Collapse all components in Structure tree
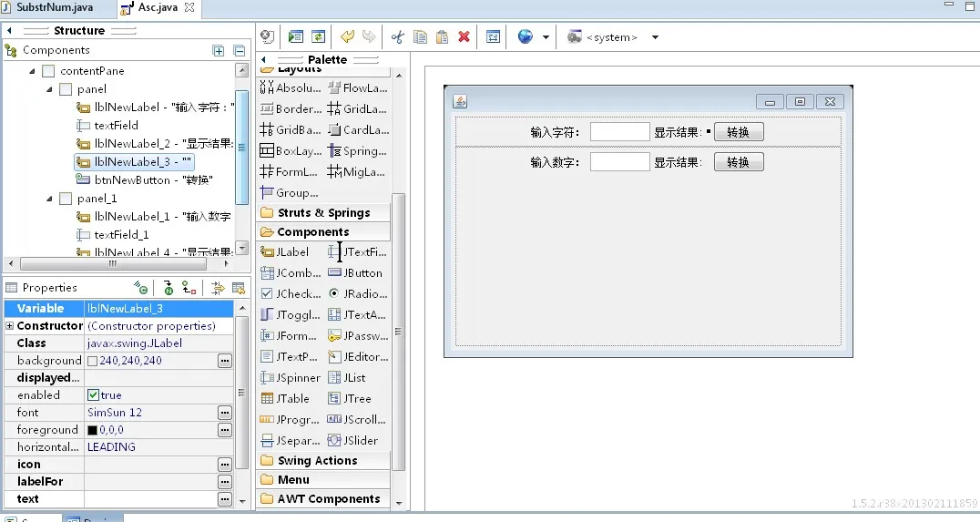This screenshot has width=980, height=522. coord(240,51)
